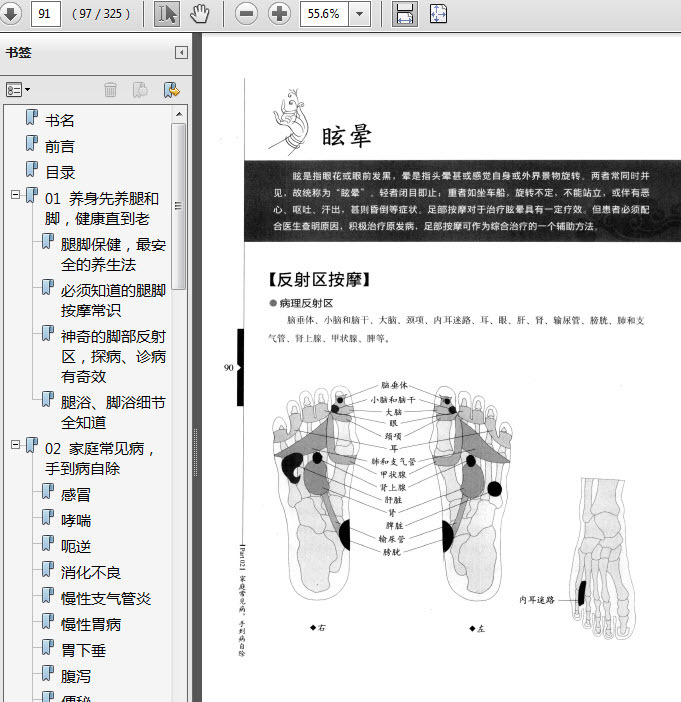The image size is (681, 702).
Task: Click bookmark icon beside 消化不良
Action: click(x=48, y=569)
